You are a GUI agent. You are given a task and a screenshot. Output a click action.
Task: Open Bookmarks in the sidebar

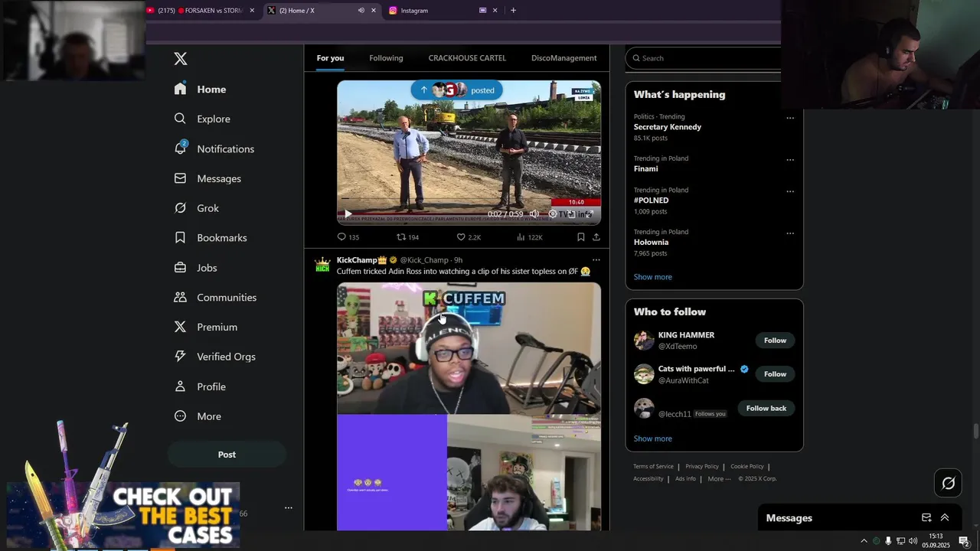click(210, 238)
